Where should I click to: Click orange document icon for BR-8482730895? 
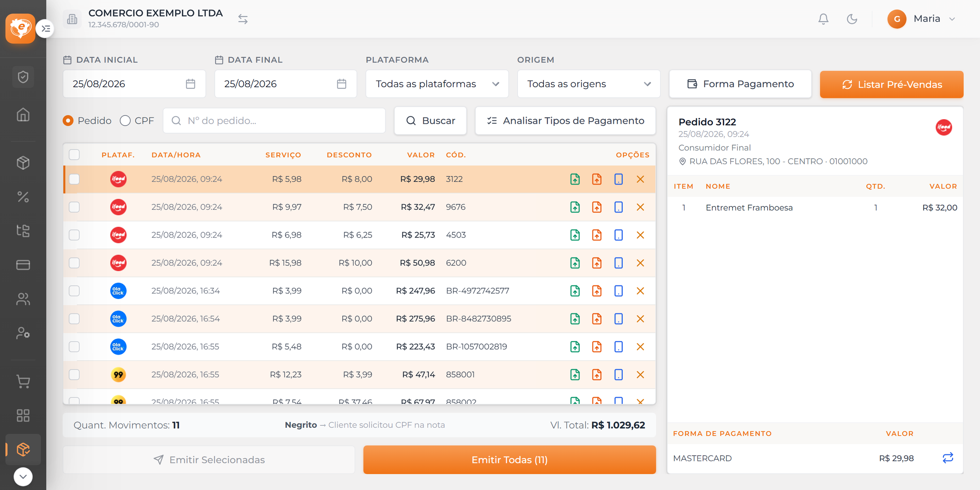597,318
